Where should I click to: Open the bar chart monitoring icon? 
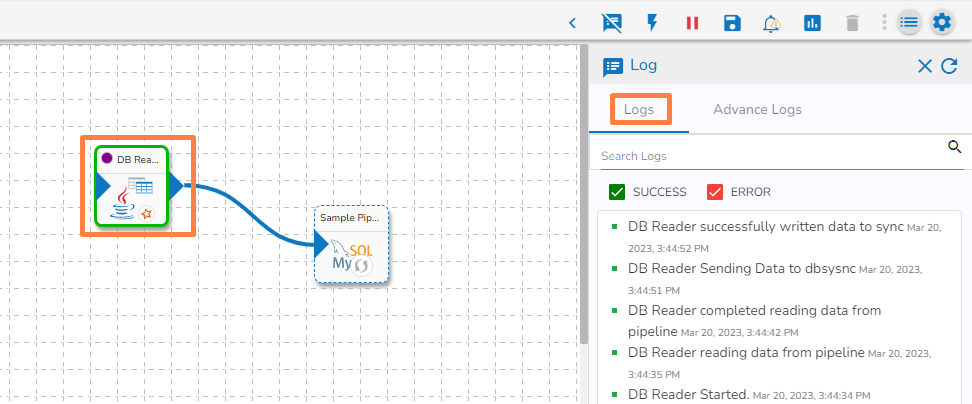click(x=812, y=24)
